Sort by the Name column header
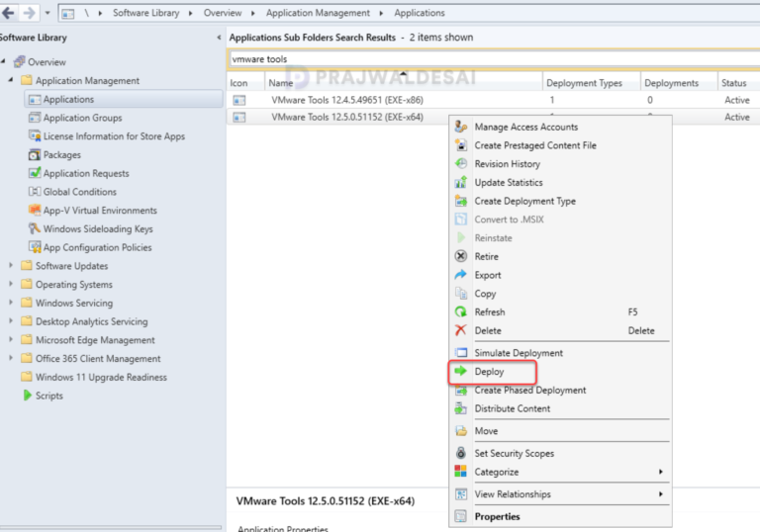The width and height of the screenshot is (760, 532). (404, 83)
